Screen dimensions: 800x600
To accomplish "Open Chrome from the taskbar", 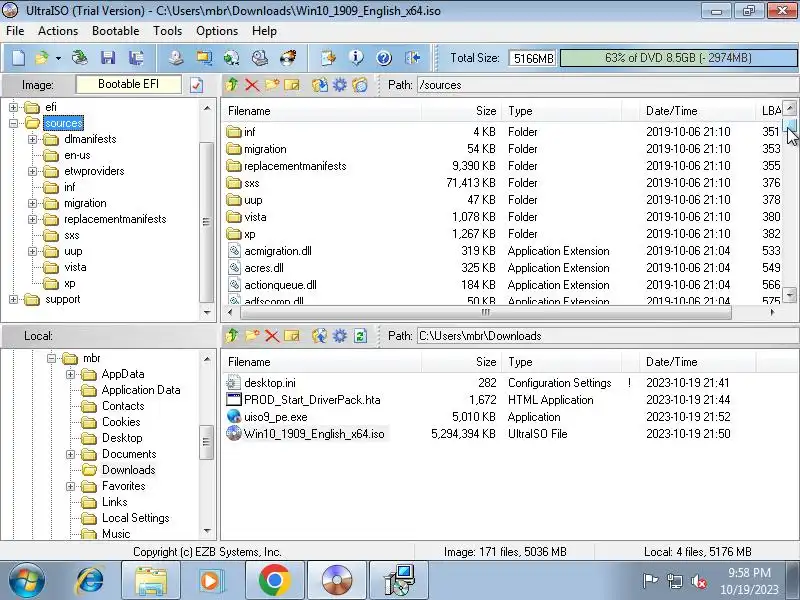I will point(274,581).
